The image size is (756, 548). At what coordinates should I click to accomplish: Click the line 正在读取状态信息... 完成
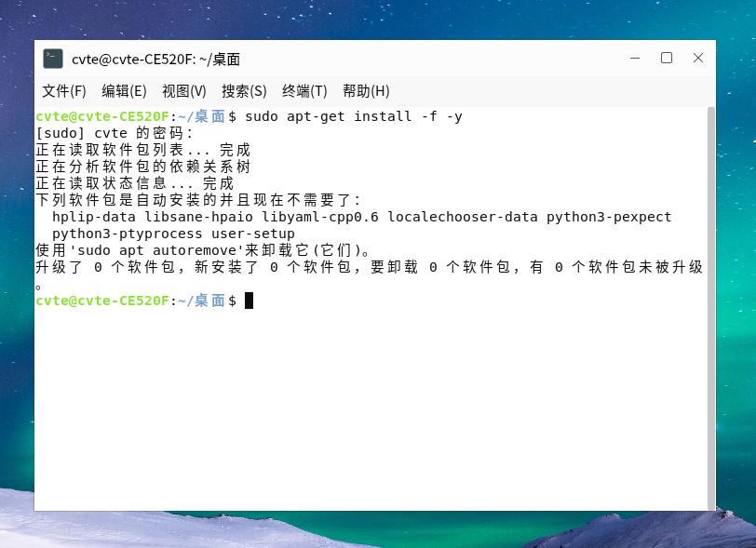(134, 183)
